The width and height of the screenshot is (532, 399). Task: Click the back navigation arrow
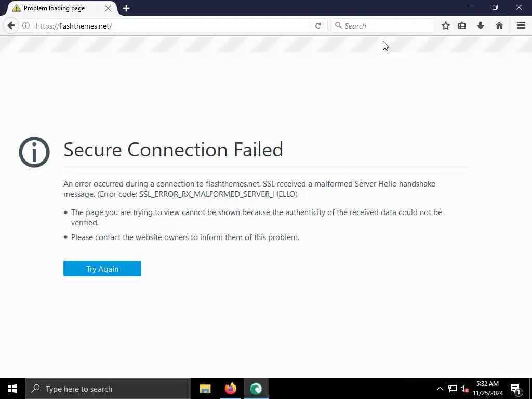click(x=11, y=25)
